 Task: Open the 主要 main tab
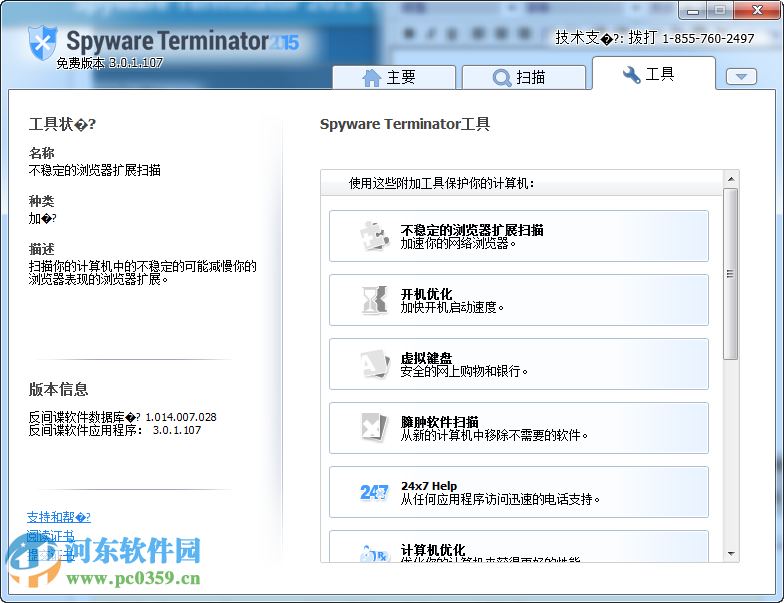(x=394, y=78)
